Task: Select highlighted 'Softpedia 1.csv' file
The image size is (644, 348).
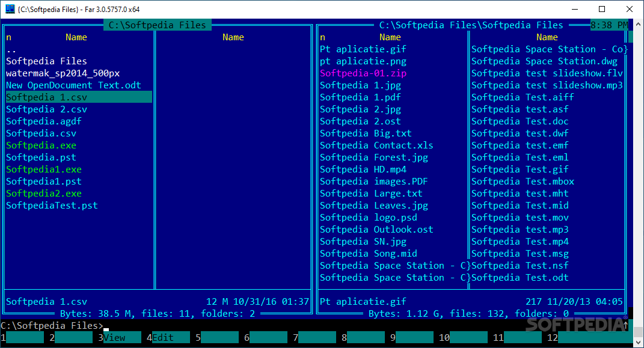Action: point(79,97)
